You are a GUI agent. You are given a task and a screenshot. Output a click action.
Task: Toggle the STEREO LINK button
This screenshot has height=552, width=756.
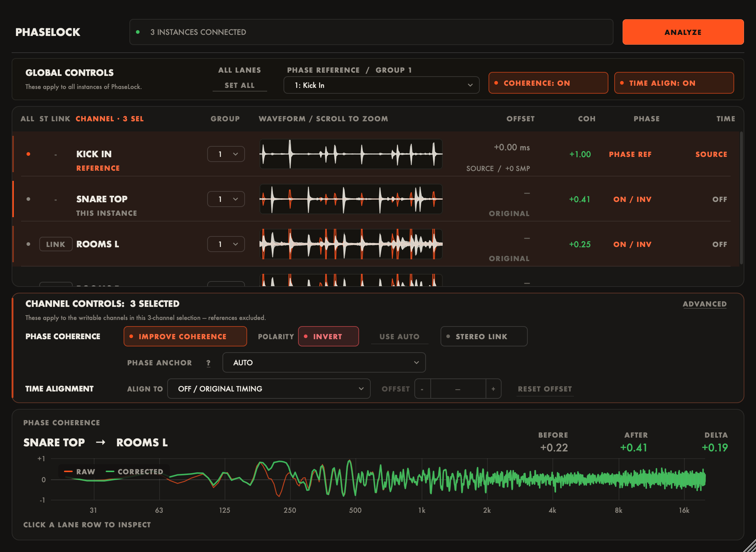484,336
